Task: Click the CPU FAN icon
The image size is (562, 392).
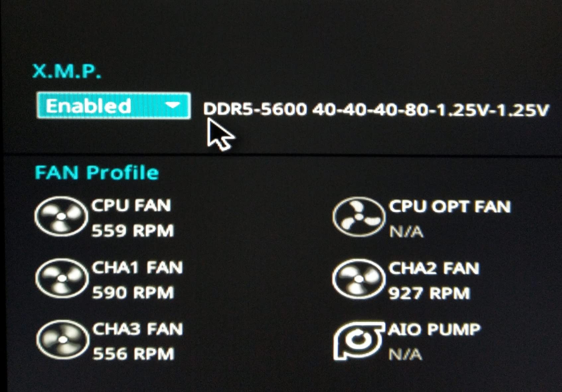Action: pos(61,216)
